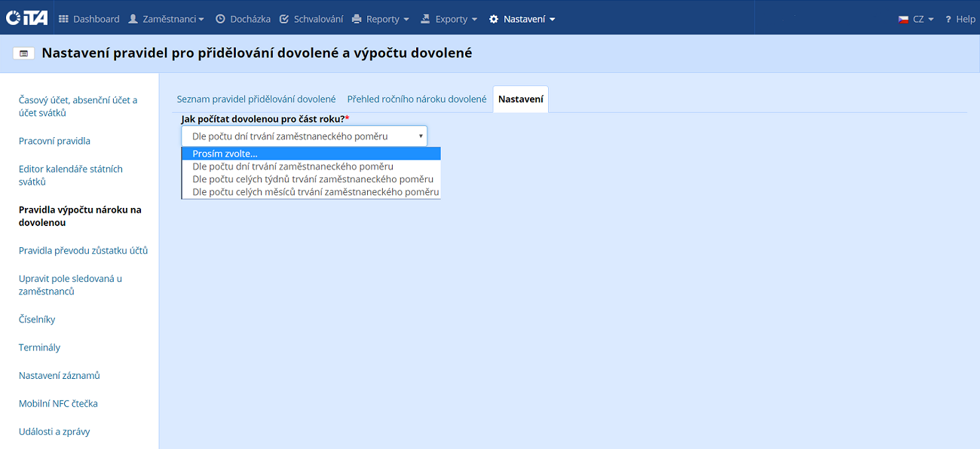The height and width of the screenshot is (449, 980).
Task: Click the page header card icon
Action: coord(23,53)
